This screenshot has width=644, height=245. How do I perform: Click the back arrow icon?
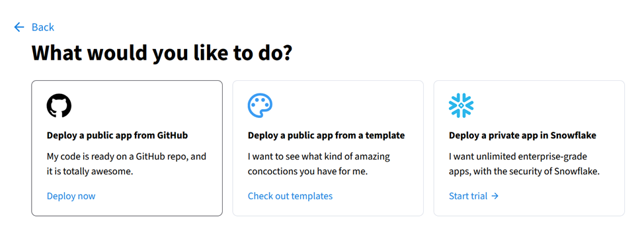click(x=19, y=27)
